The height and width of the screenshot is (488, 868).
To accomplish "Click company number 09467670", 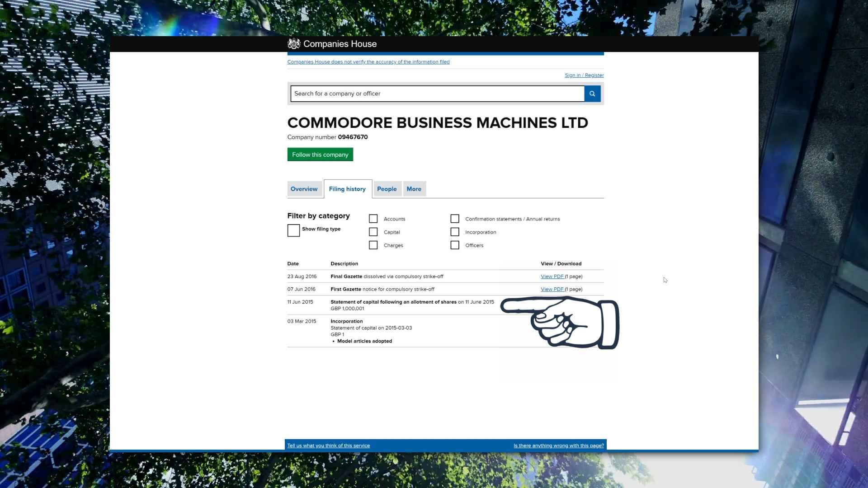I will tap(353, 137).
